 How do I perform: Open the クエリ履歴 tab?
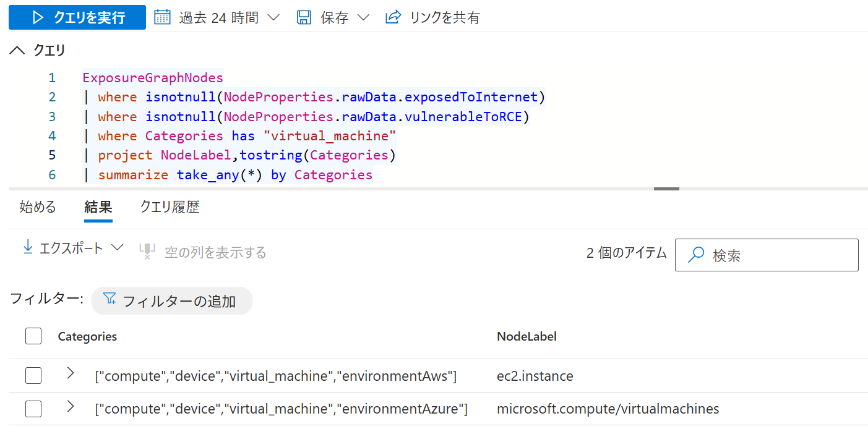click(x=170, y=206)
